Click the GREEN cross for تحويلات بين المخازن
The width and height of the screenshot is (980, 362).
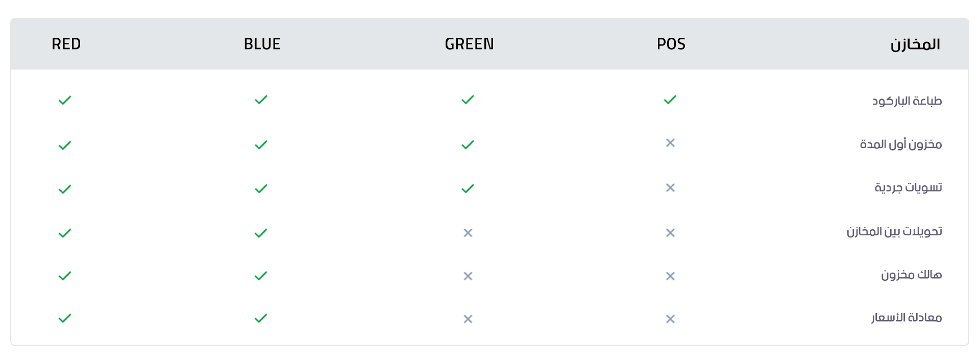click(468, 233)
